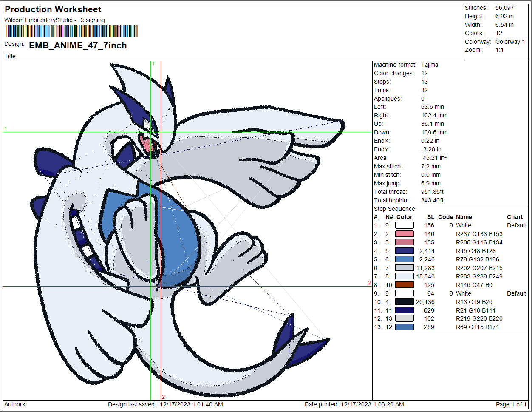This screenshot has height=412, width=532.
Task: Click the "St." stitch count column header
Action: click(x=430, y=217)
